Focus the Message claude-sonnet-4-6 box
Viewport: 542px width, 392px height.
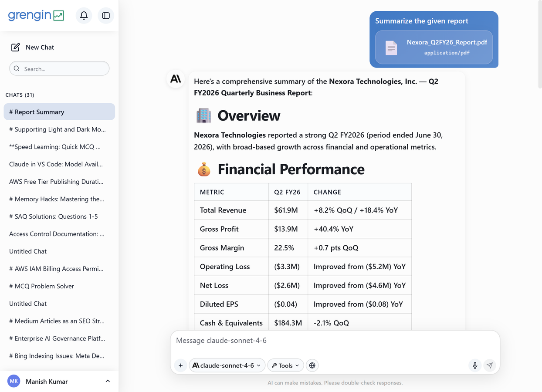coord(335,341)
